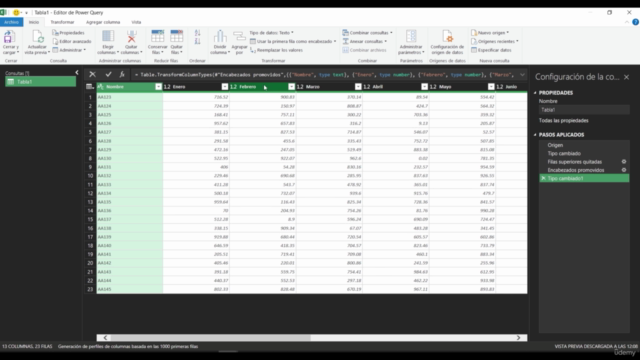Click the Elegir columnas icon
Screen dimensions: 640x360
[108, 36]
